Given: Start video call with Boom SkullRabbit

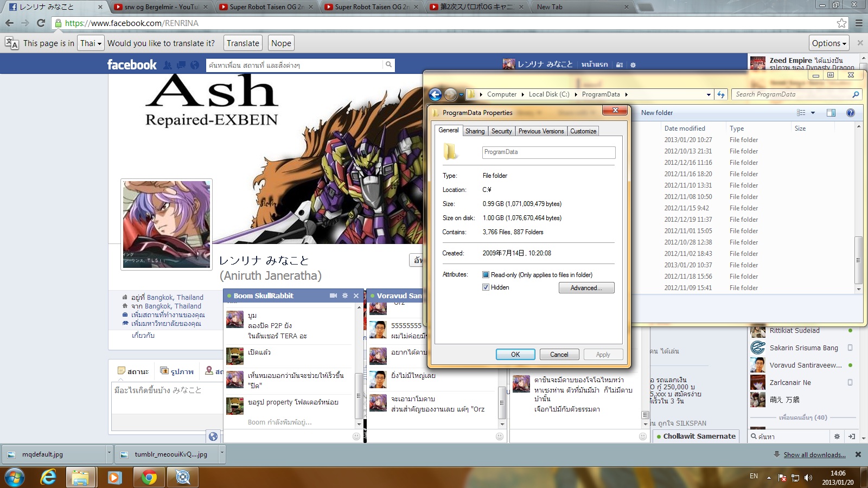Looking at the screenshot, I should (333, 296).
